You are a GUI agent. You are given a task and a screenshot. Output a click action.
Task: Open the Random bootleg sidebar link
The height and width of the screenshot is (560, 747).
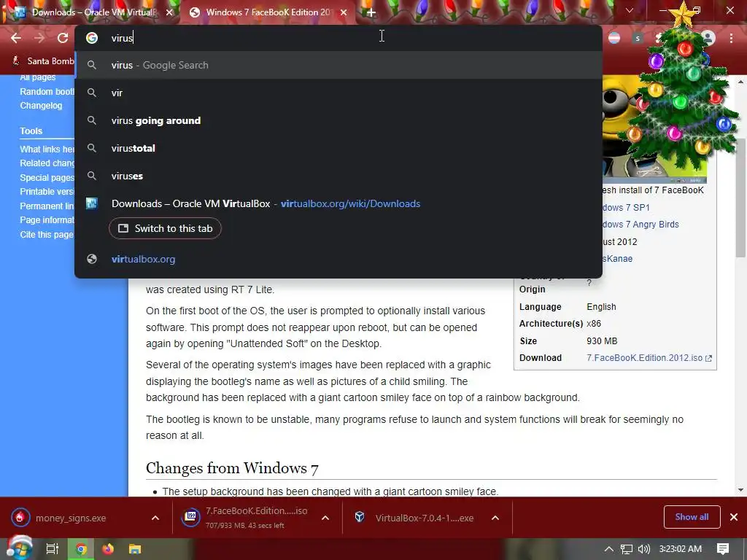click(47, 91)
